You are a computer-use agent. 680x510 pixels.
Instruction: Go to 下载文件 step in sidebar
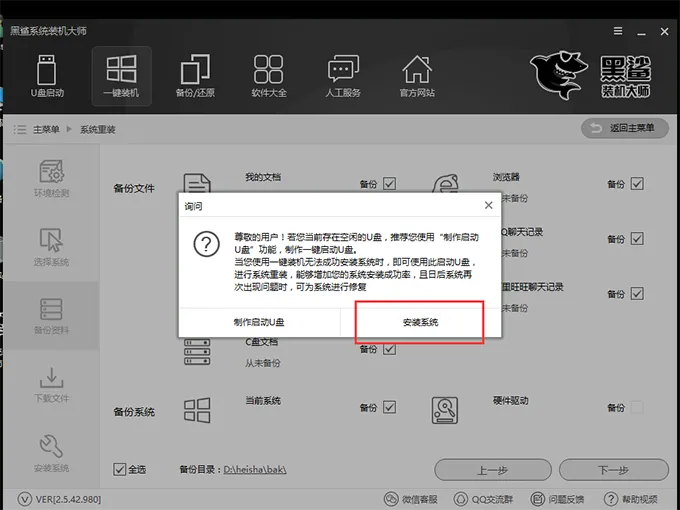51,384
